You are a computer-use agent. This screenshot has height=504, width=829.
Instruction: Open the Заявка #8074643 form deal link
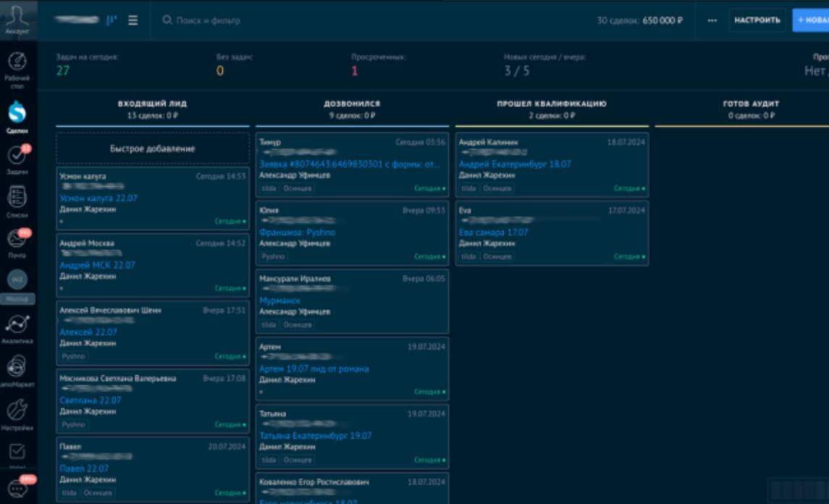[x=350, y=164]
